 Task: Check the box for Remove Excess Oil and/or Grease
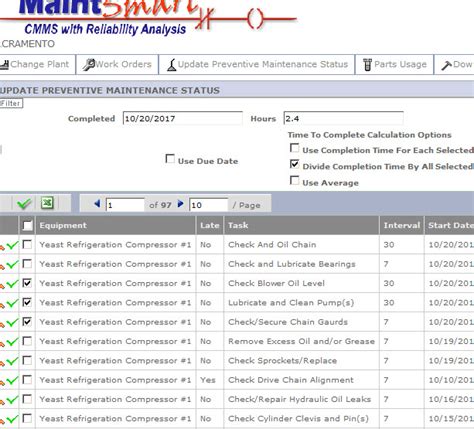[27, 341]
